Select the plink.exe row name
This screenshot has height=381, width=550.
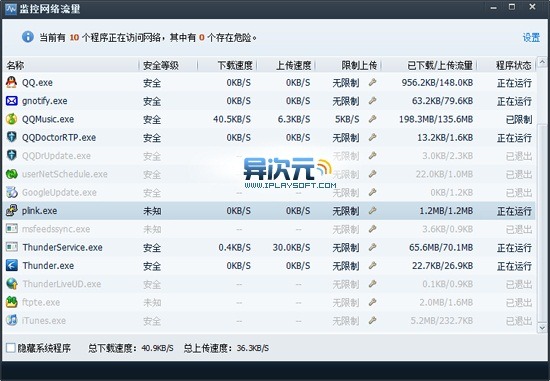pyautogui.click(x=39, y=211)
